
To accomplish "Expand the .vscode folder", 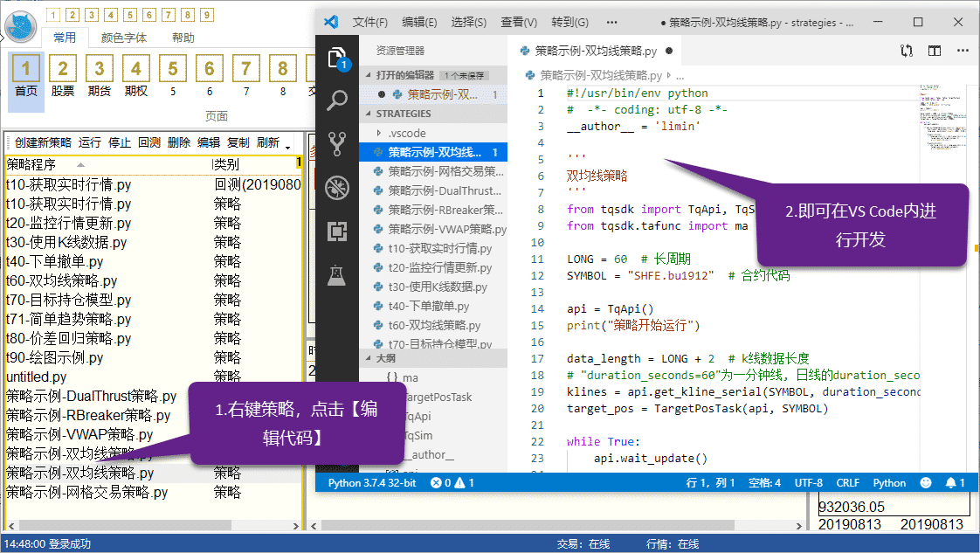I will (x=406, y=133).
